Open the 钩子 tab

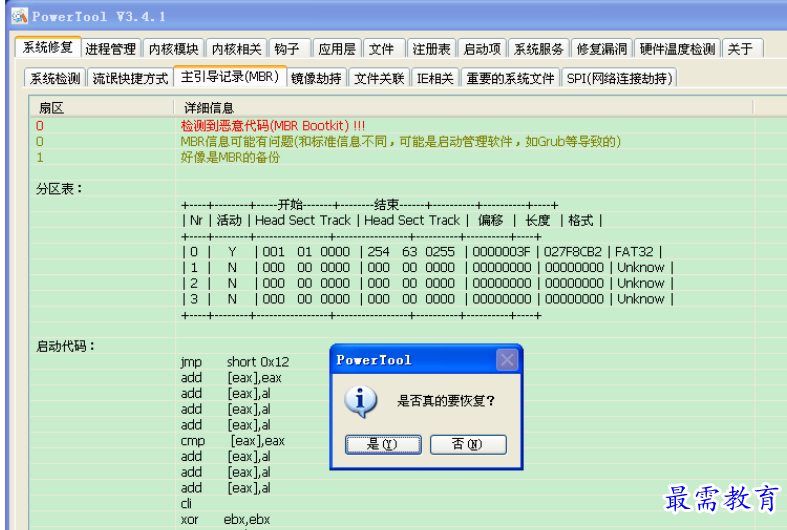click(x=288, y=49)
